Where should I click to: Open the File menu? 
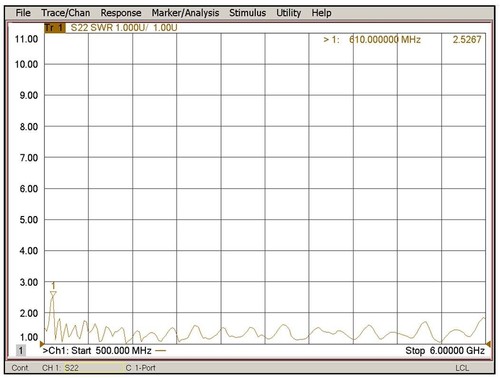23,13
